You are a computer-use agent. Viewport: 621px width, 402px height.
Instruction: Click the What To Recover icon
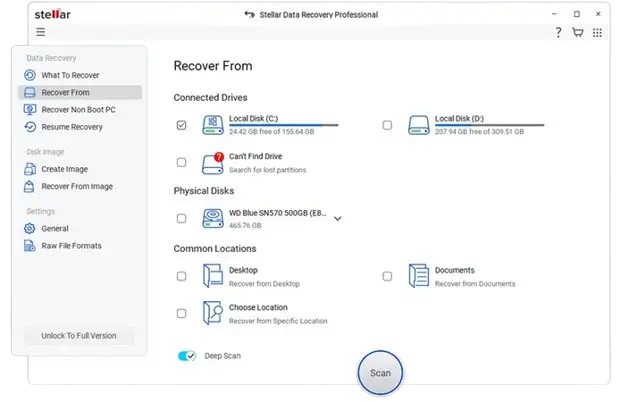pos(30,75)
